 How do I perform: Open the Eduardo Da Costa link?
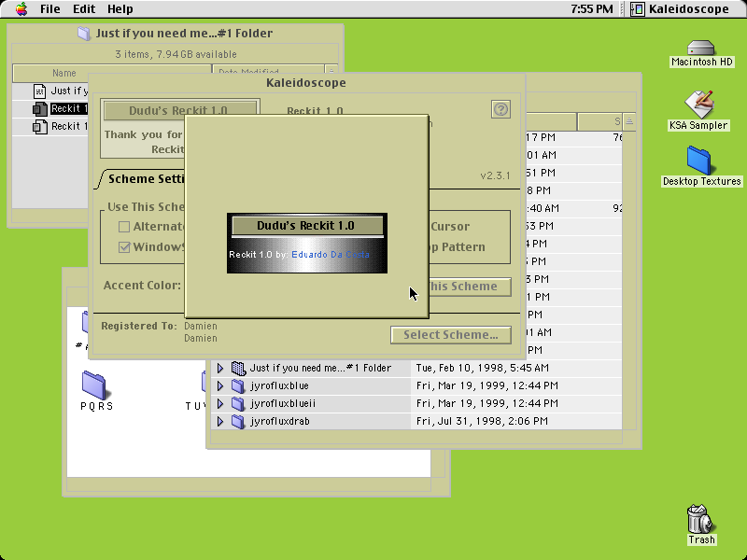331,255
